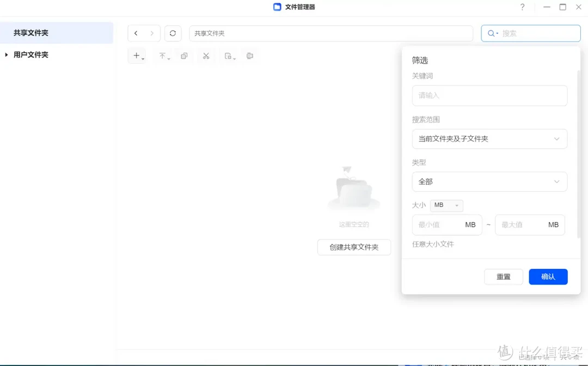Open the 文件管理器 help question mark
The width and height of the screenshot is (588, 366).
click(522, 7)
